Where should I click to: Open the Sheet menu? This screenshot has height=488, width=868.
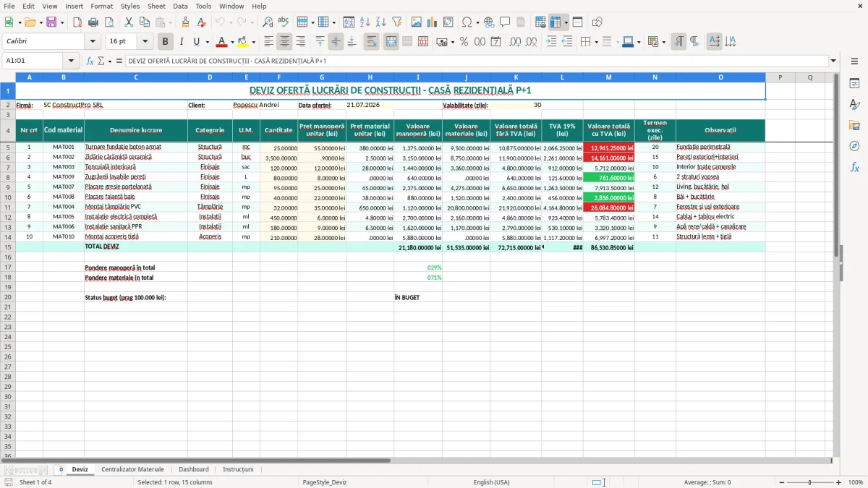[x=156, y=6]
